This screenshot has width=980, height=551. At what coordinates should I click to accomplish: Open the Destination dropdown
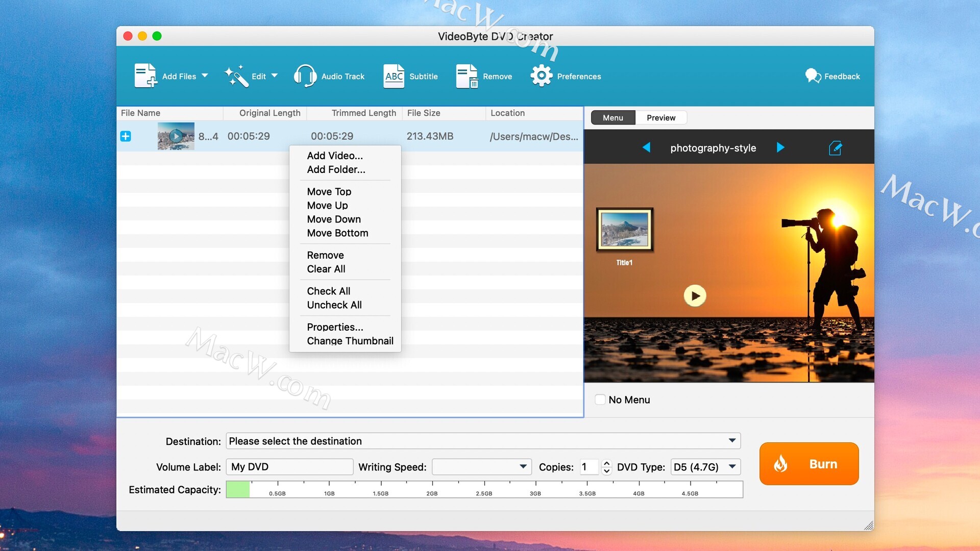pos(732,440)
